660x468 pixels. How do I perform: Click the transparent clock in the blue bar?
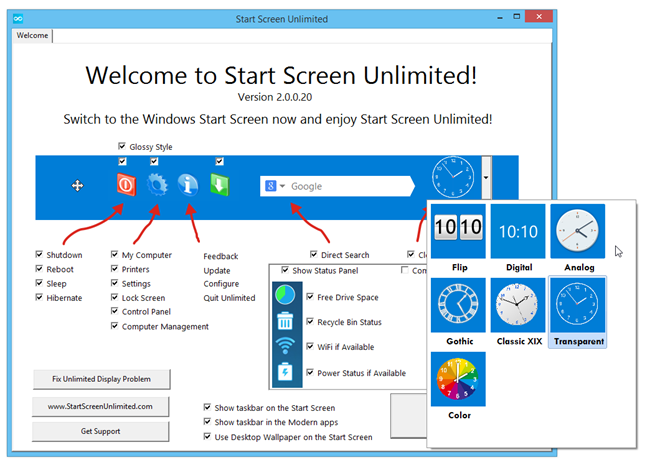[x=453, y=177]
